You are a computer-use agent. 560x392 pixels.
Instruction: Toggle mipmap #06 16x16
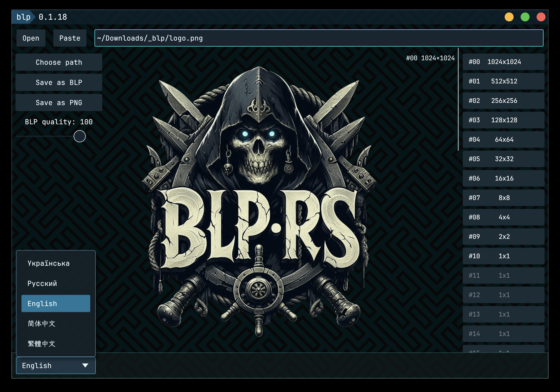pos(504,178)
